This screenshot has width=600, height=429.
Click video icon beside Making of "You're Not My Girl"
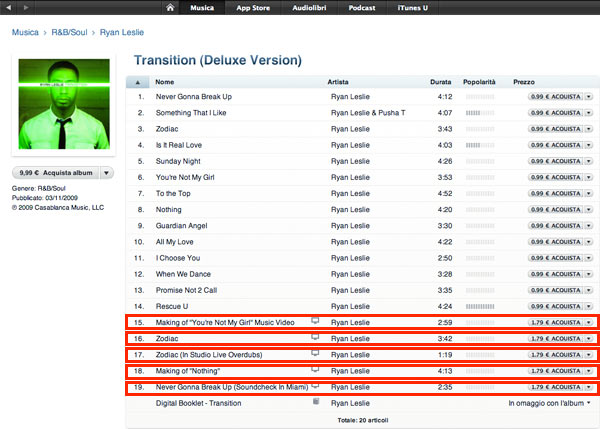(x=315, y=321)
